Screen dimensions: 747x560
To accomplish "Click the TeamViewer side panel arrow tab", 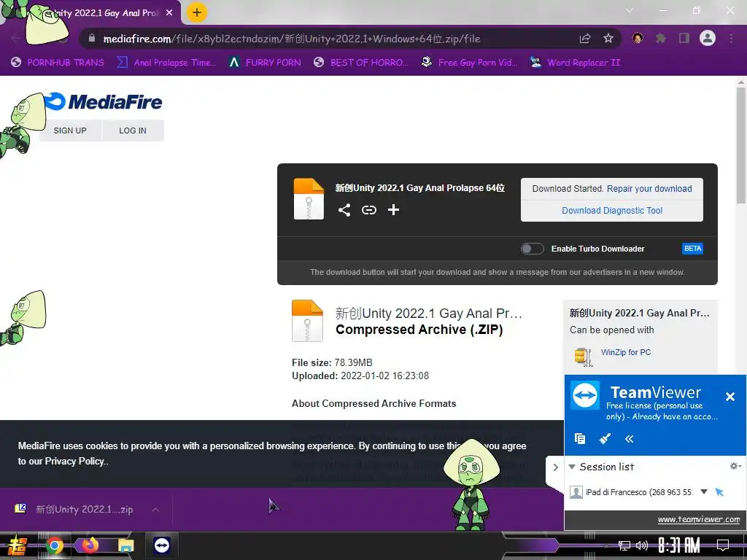I will [x=555, y=467].
